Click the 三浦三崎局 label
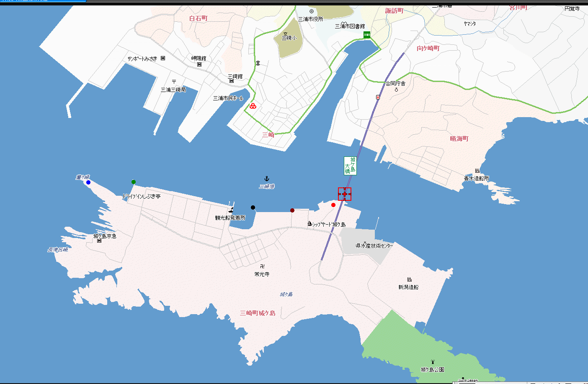 (x=173, y=90)
